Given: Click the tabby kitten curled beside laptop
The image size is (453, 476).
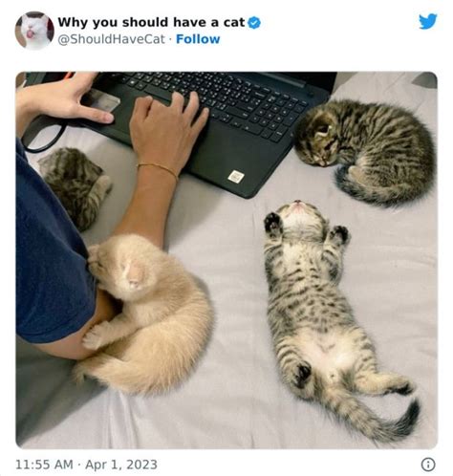Looking at the screenshot, I should tap(365, 151).
